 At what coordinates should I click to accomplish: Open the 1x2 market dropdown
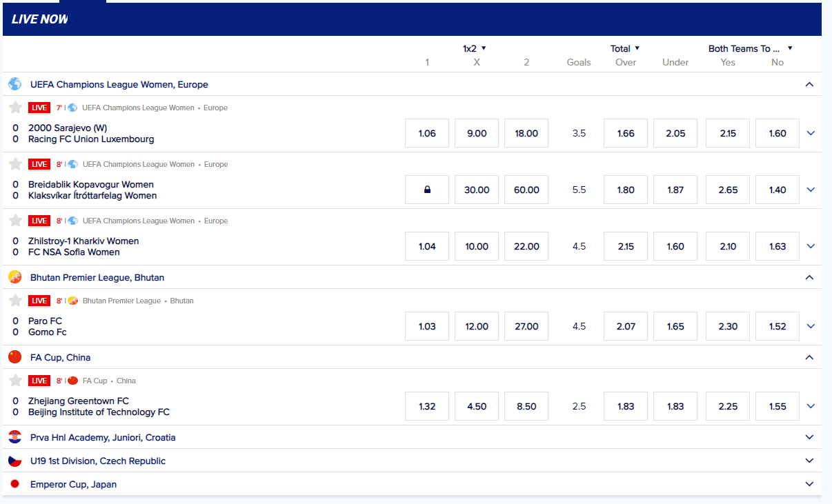(x=475, y=48)
